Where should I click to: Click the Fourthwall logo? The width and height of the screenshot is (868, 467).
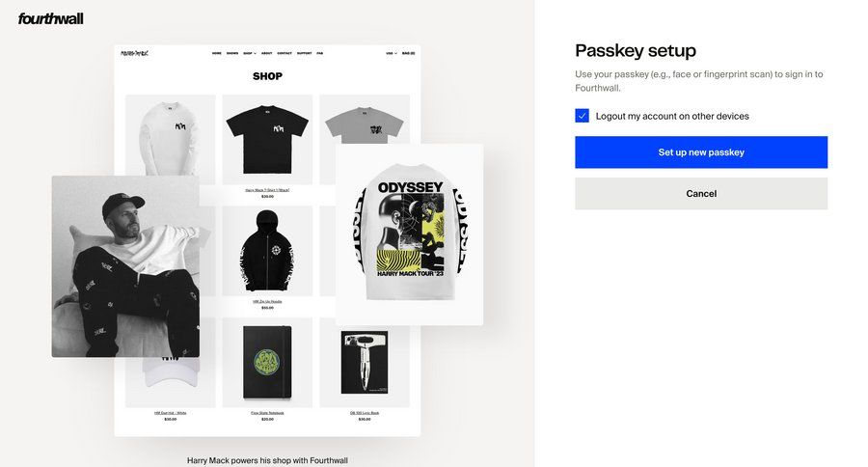50,19
